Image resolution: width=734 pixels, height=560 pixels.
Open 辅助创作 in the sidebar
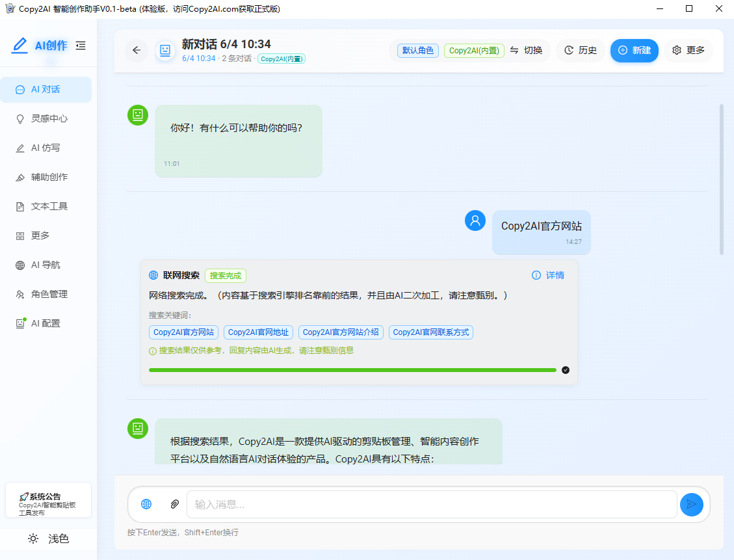pyautogui.click(x=46, y=177)
